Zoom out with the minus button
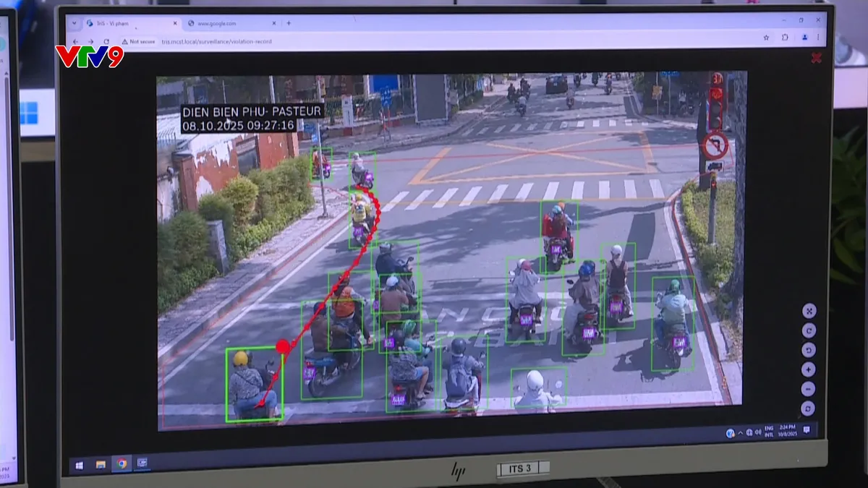The width and height of the screenshot is (868, 488). pyautogui.click(x=809, y=389)
